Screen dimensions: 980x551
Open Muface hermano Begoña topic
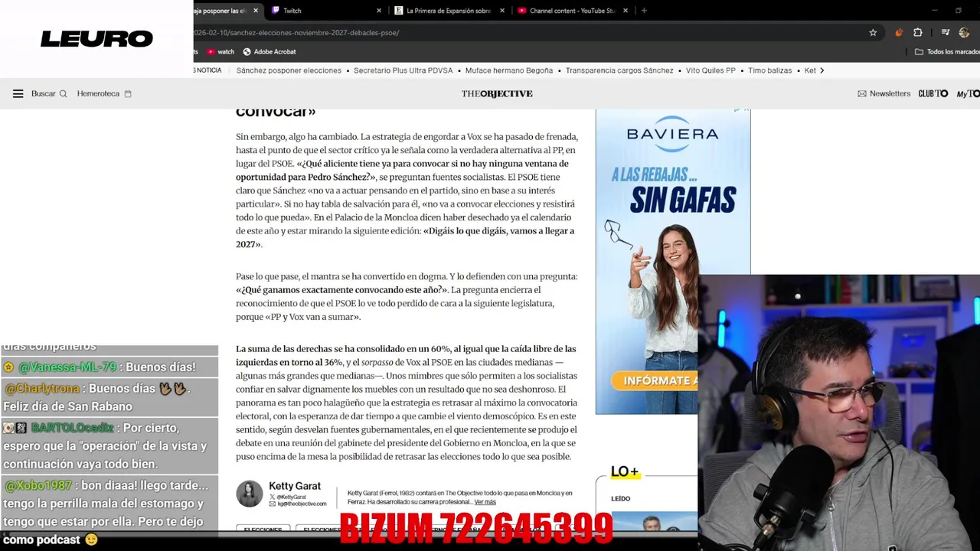[509, 70]
